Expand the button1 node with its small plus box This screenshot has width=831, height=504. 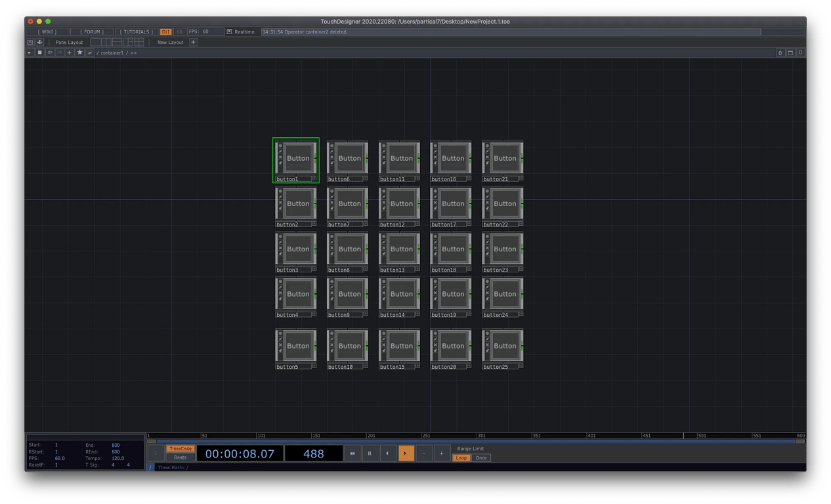click(314, 178)
